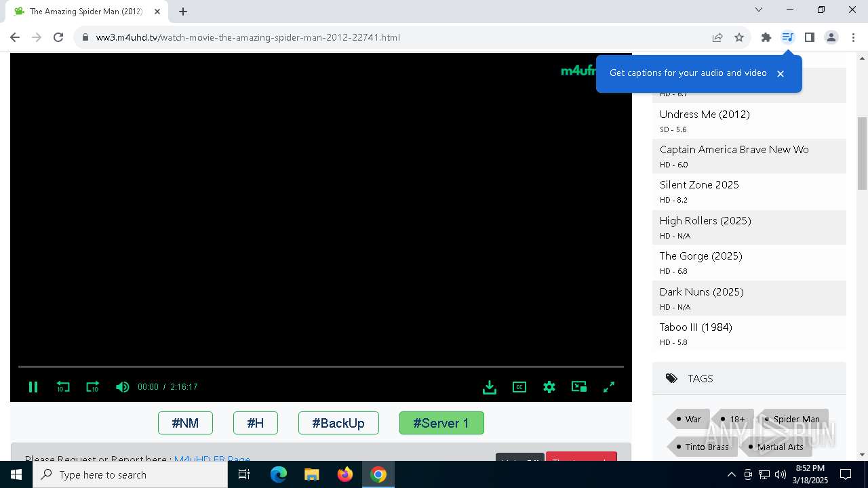Select the Spider Man tag
This screenshot has height=488, width=868.
[x=793, y=419]
